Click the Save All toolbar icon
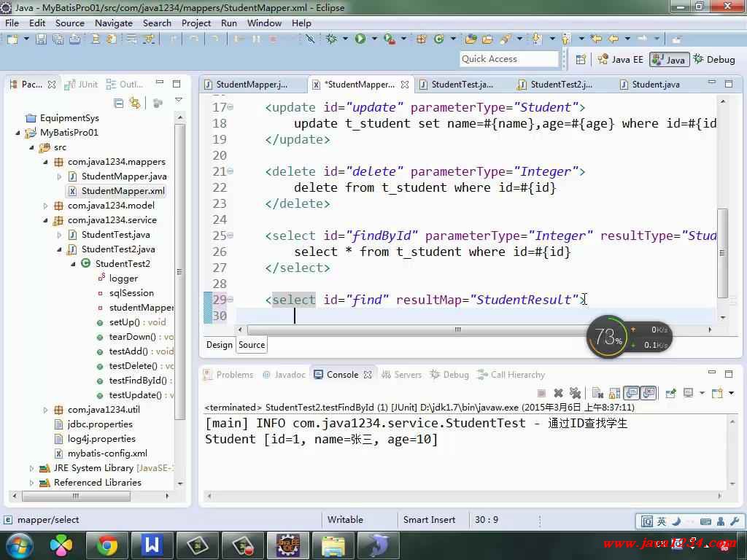This screenshot has height=560, width=747. tap(58, 39)
